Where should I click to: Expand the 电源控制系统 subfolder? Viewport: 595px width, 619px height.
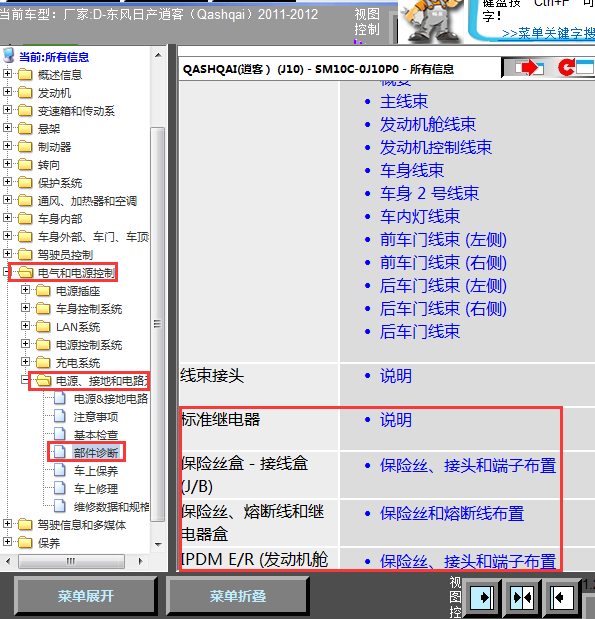[25, 343]
